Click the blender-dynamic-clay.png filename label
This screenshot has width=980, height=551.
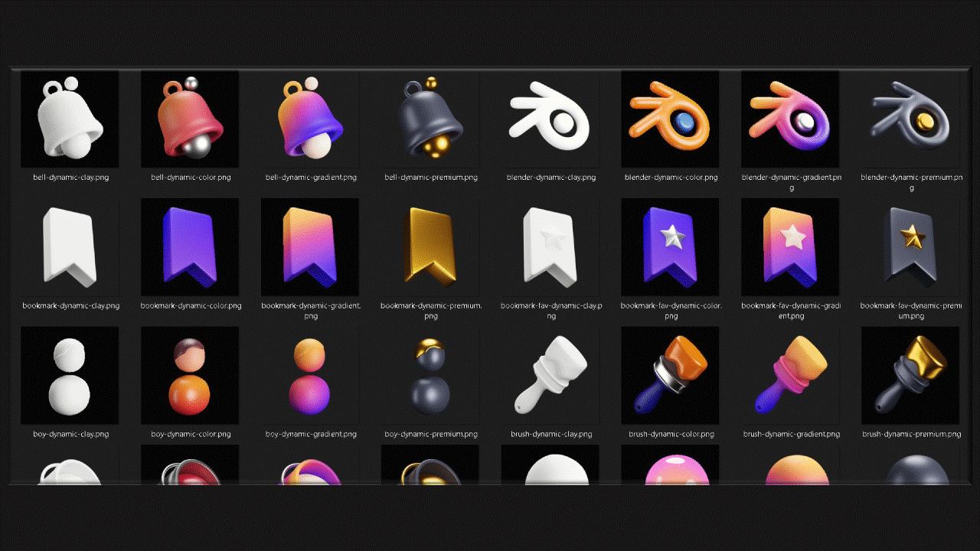551,178
